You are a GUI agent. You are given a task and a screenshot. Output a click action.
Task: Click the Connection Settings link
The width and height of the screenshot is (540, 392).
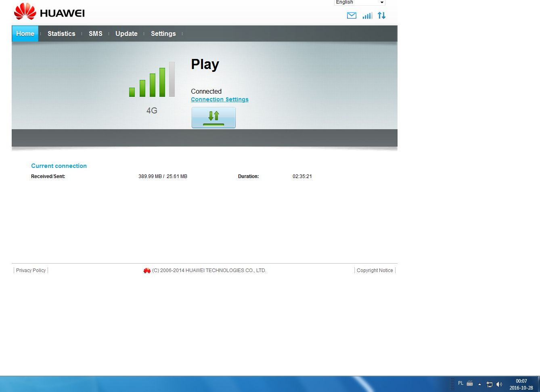(x=220, y=99)
